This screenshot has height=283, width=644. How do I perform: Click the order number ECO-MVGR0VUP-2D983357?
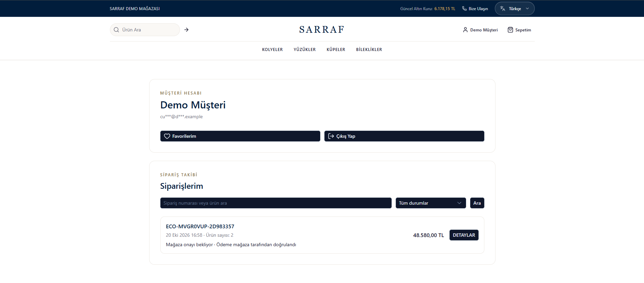[x=200, y=226]
